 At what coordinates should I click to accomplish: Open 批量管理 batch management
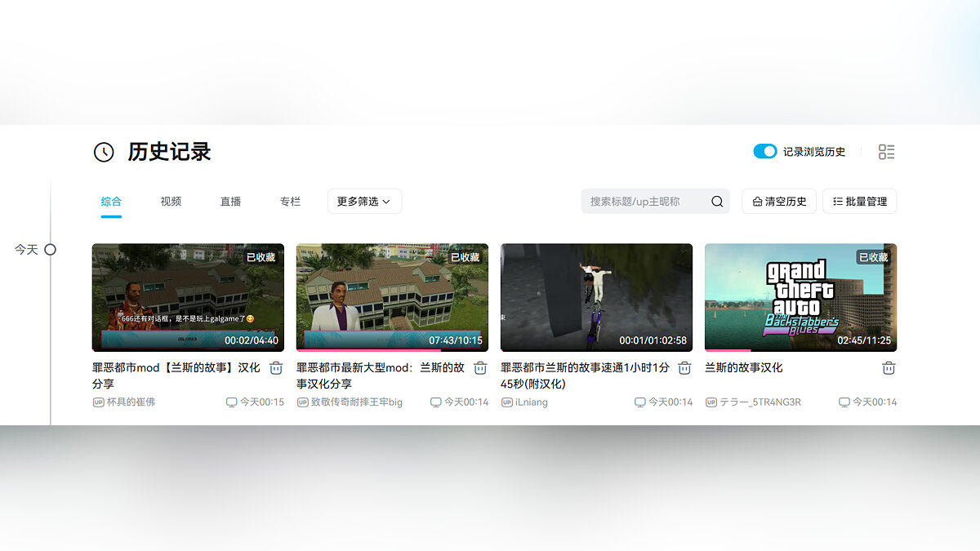click(859, 202)
